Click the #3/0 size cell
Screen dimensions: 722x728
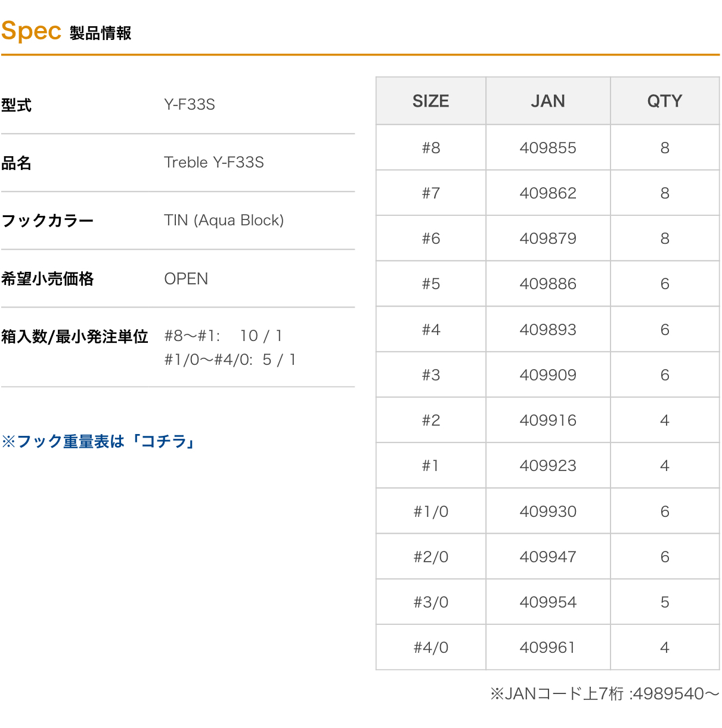coord(430,602)
